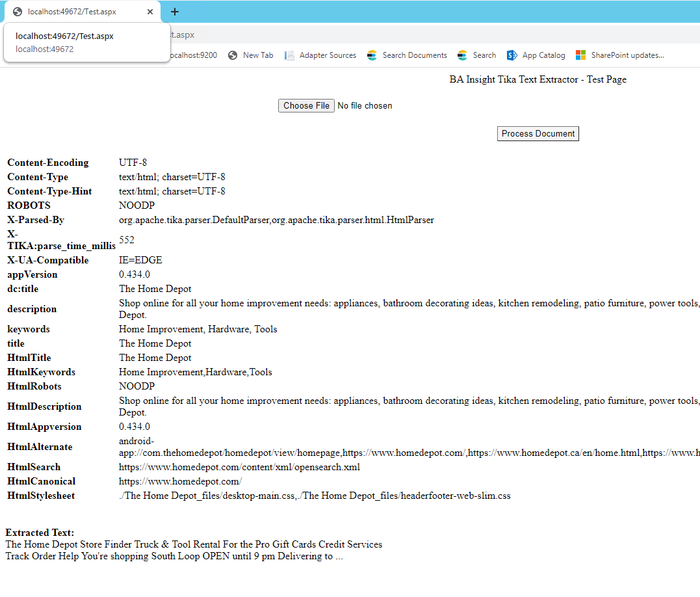Click the Search Documents Elastic icon
Viewport: 700px width, 597px height.
pos(372,55)
